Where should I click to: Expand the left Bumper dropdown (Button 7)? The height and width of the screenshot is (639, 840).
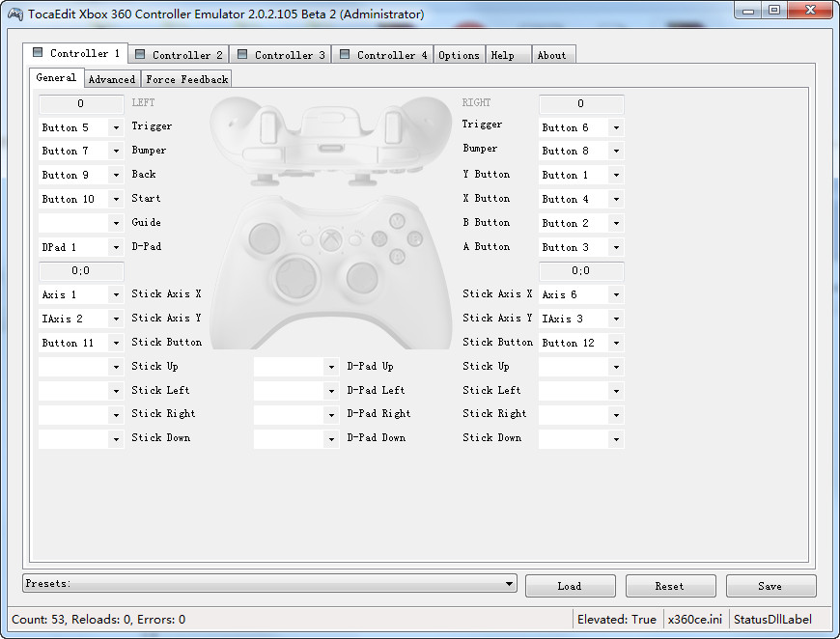point(116,151)
